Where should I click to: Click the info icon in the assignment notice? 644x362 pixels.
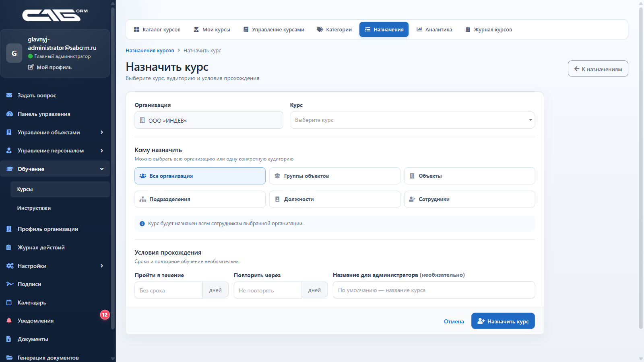point(142,224)
